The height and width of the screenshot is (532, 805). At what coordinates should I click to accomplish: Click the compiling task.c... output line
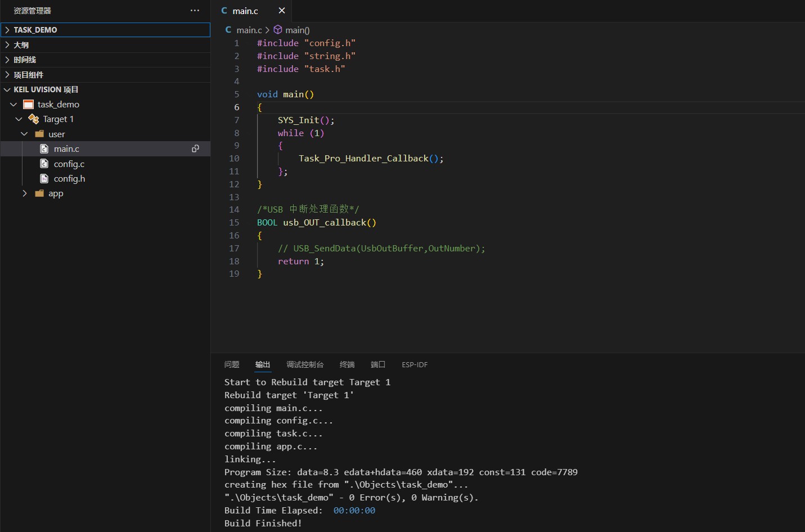[x=273, y=434]
